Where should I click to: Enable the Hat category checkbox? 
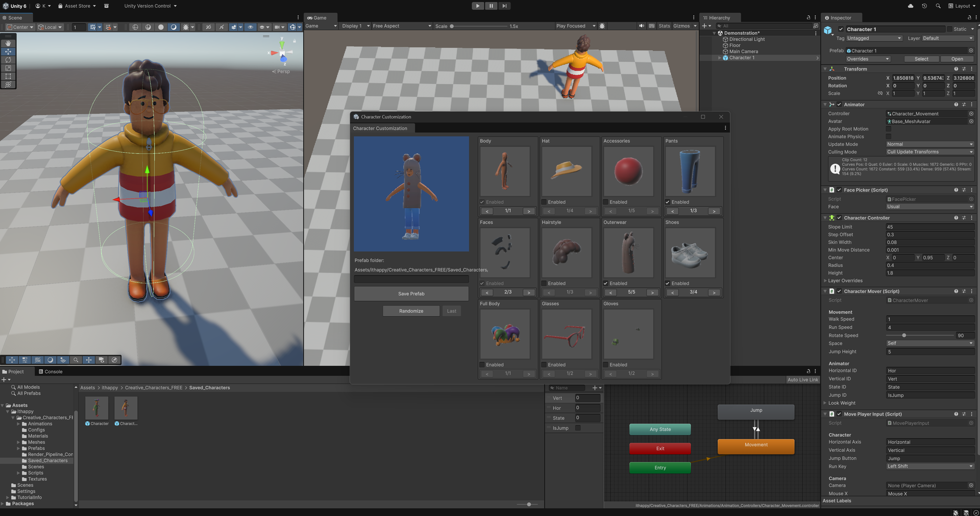544,202
